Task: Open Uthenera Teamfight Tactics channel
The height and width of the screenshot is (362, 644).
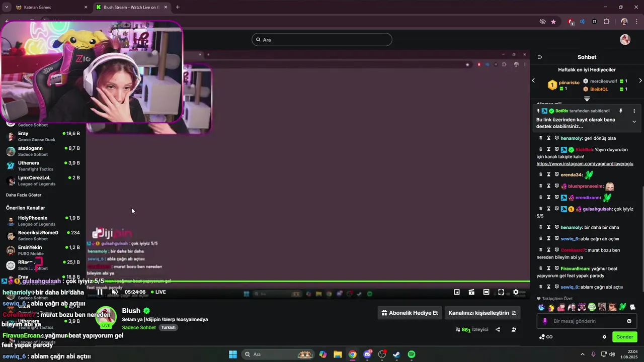Action: (43, 166)
